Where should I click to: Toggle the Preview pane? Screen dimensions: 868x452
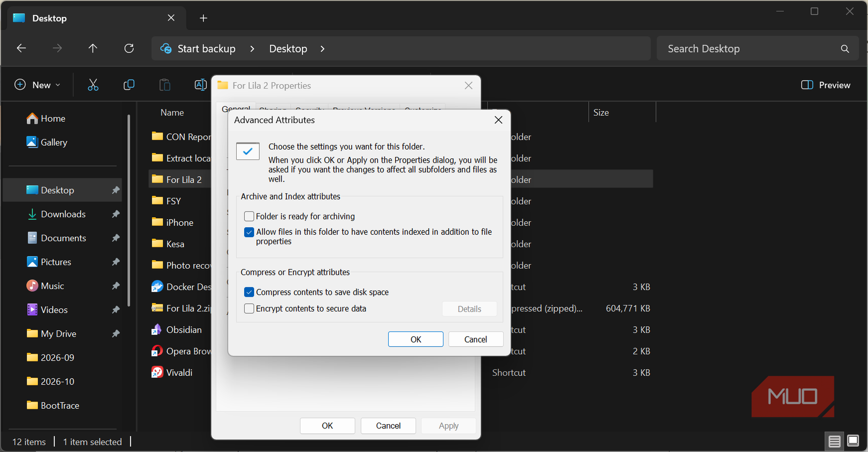point(825,85)
